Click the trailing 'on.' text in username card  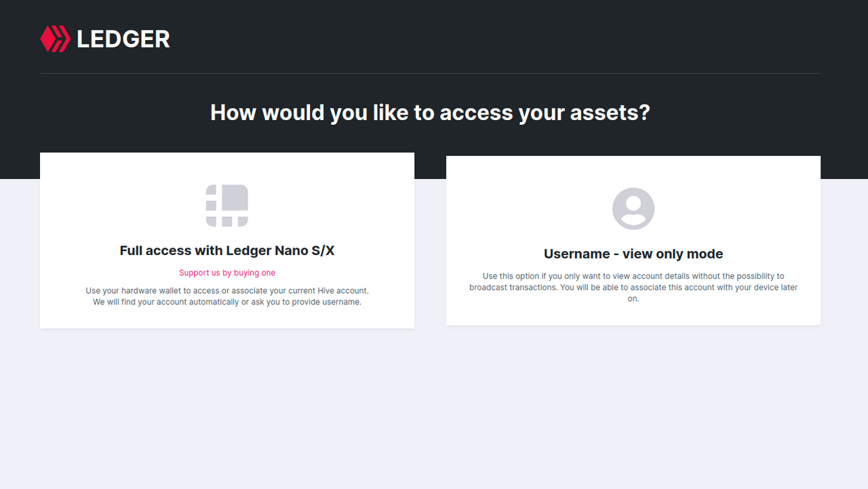(x=633, y=299)
